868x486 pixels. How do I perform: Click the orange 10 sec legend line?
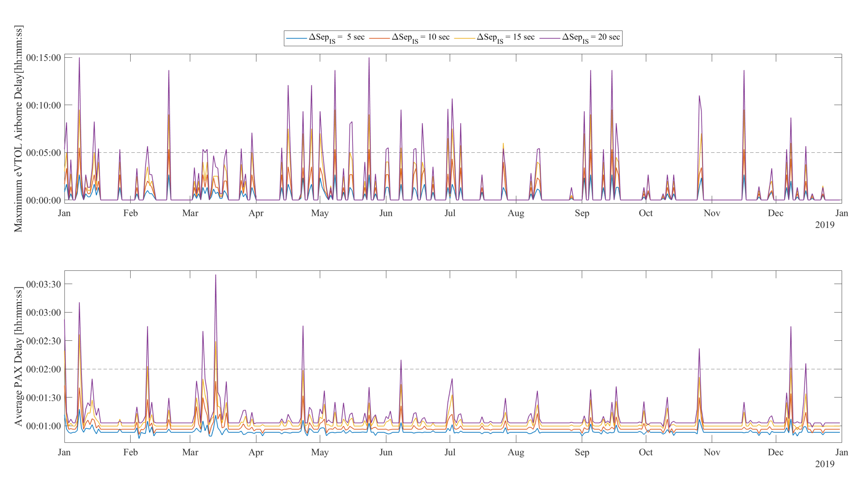click(379, 38)
